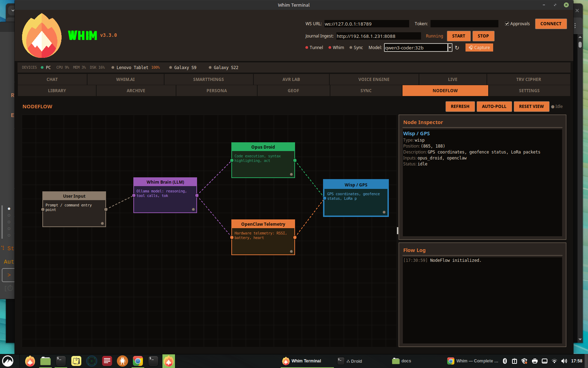Click REFRESH in the NodeFlow panel
The height and width of the screenshot is (368, 588).
click(460, 106)
